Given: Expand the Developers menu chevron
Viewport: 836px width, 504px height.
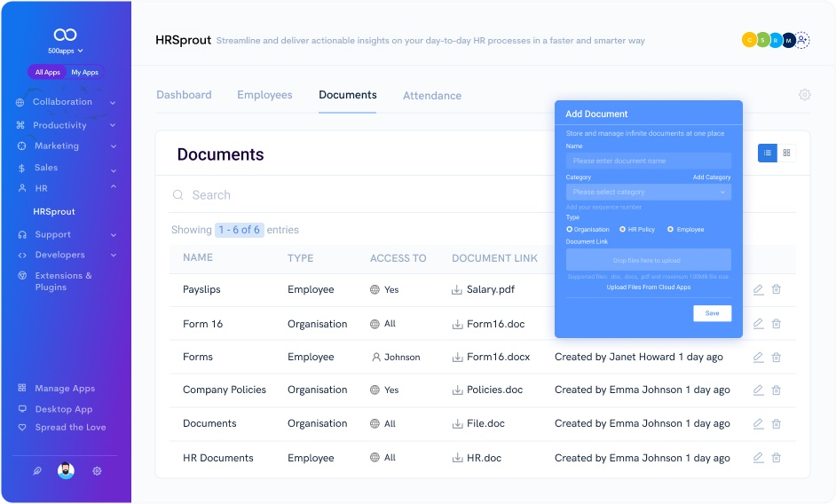Looking at the screenshot, I should click(113, 256).
